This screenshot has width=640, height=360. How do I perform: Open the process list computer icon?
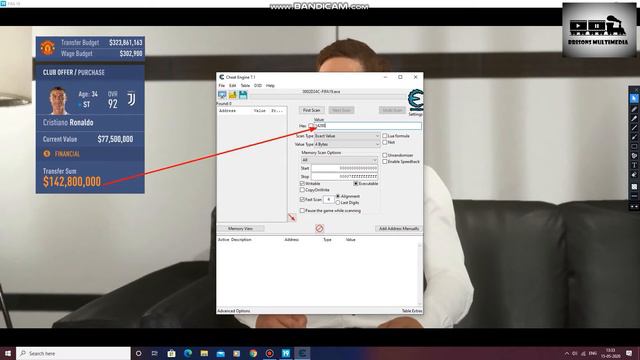(222, 95)
